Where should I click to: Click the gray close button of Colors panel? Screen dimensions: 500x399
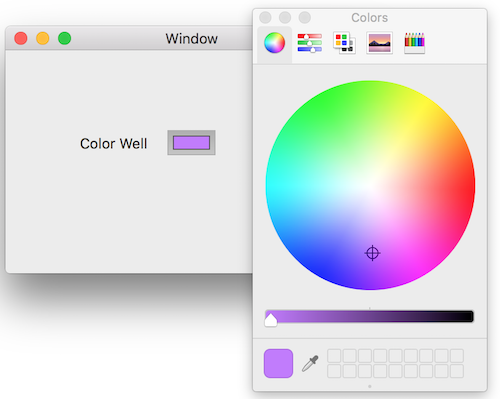(265, 17)
